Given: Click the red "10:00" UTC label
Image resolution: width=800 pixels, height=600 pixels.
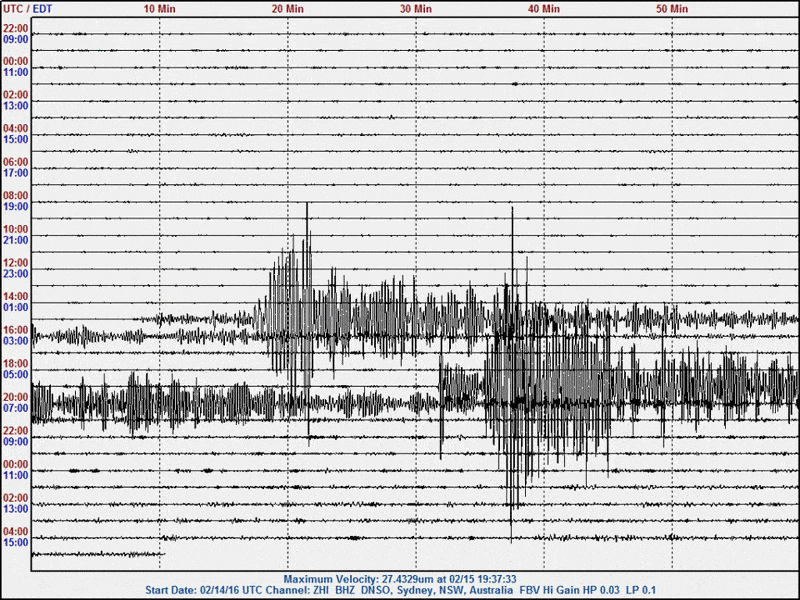Looking at the screenshot, I should [x=16, y=229].
